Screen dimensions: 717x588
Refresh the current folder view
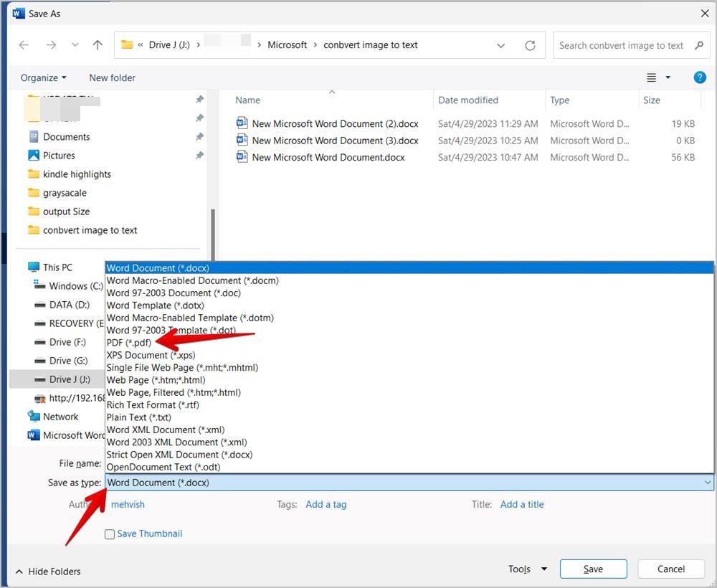(x=530, y=45)
